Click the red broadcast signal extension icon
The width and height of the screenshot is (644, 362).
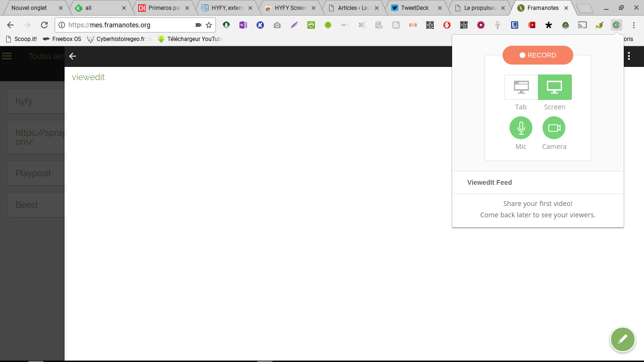pyautogui.click(x=413, y=25)
